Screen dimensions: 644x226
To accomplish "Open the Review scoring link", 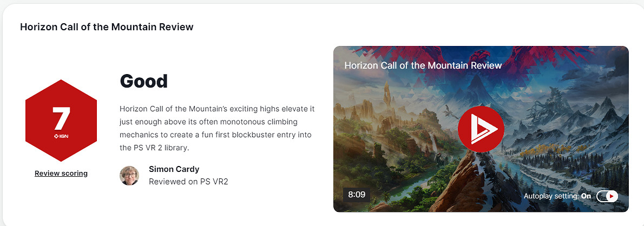I will coord(61,173).
